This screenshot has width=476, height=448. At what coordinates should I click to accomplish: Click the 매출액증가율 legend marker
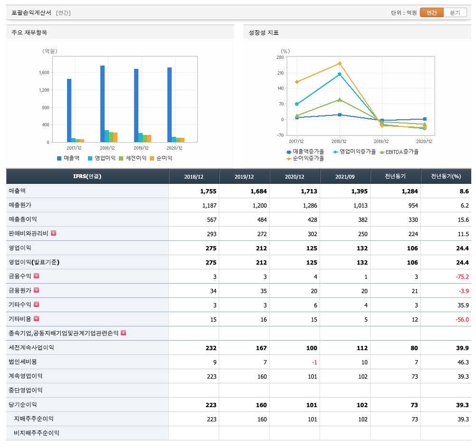pos(289,152)
